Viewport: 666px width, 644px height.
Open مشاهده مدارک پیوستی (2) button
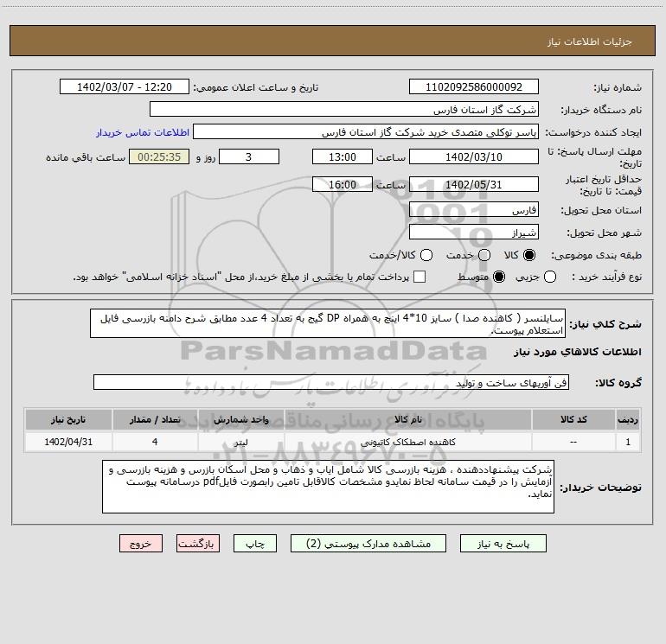click(x=368, y=544)
